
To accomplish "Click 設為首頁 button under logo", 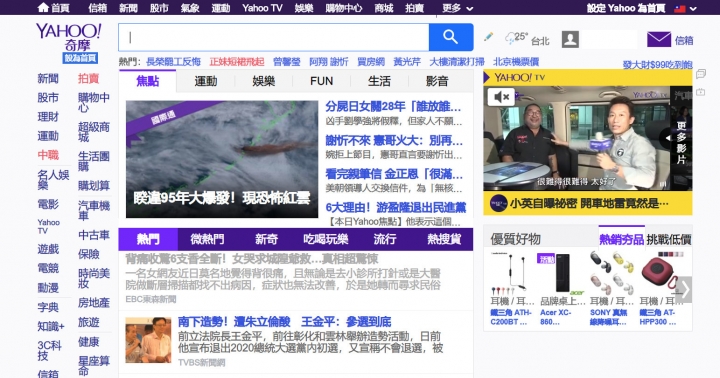I will point(80,58).
